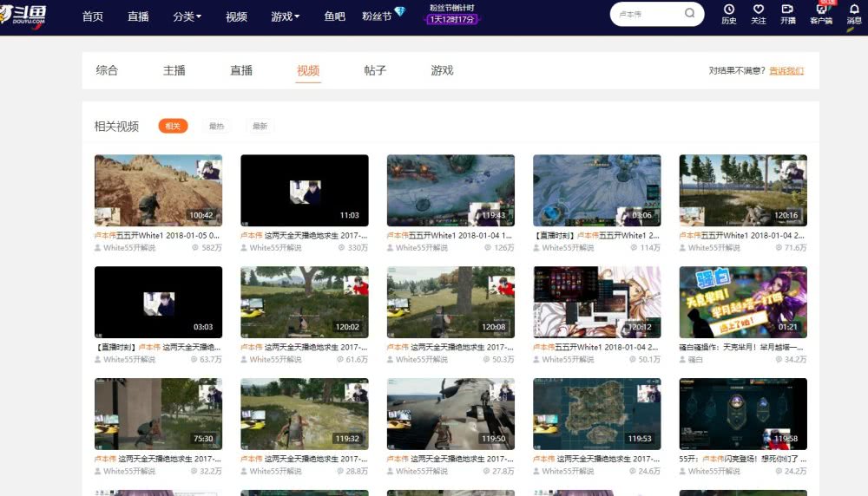This screenshot has width=868, height=496.
Task: Open the 关注 follow heart icon
Action: 759,14
